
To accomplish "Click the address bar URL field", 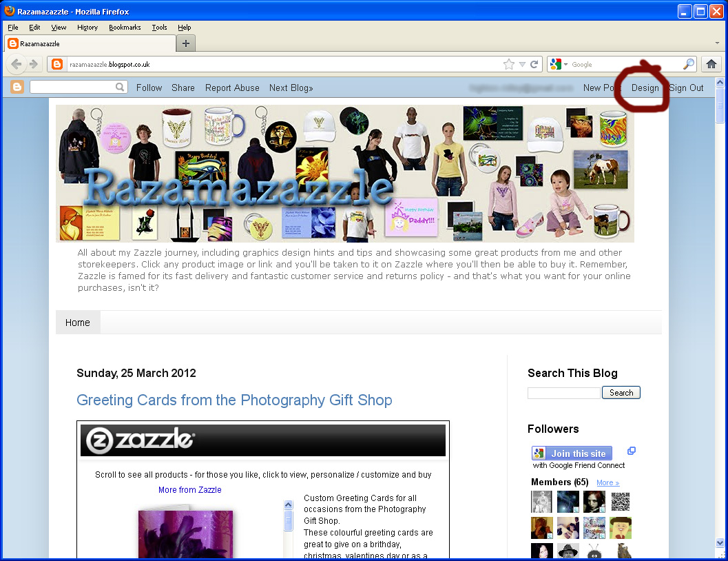I will (283, 64).
